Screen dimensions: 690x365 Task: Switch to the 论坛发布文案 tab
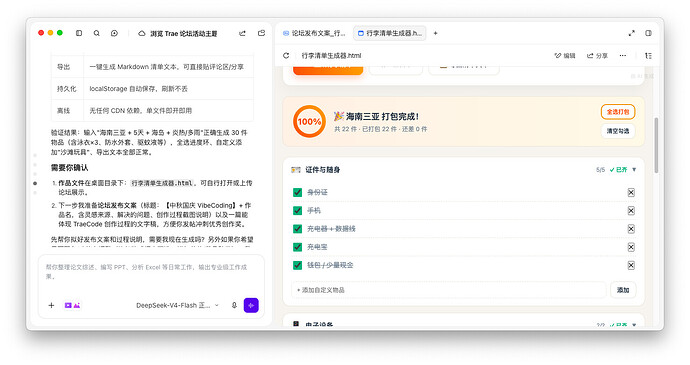pyautogui.click(x=315, y=33)
